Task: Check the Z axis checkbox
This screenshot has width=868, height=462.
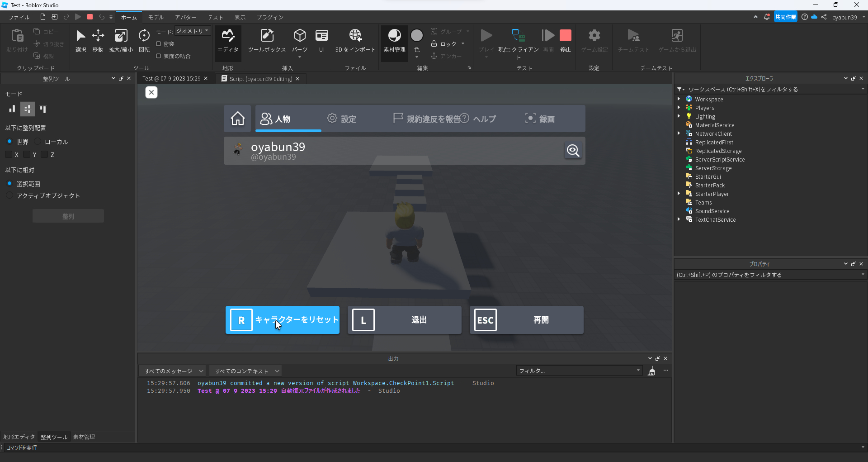Action: tap(44, 155)
